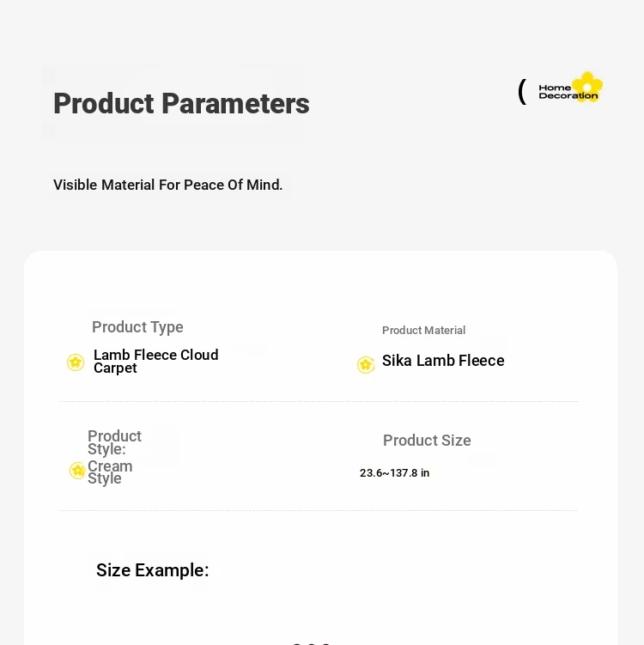Click the flower icon next to Sika Lamb Fleece
The height and width of the screenshot is (645, 644).
click(366, 364)
